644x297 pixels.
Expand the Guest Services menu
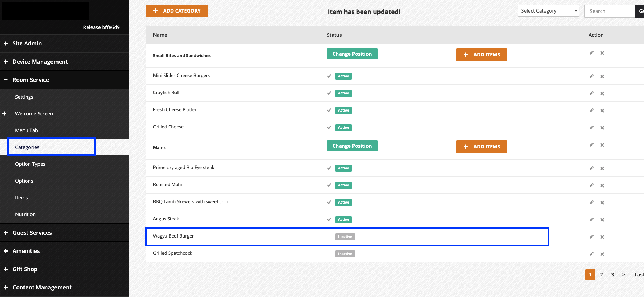pyautogui.click(x=32, y=233)
